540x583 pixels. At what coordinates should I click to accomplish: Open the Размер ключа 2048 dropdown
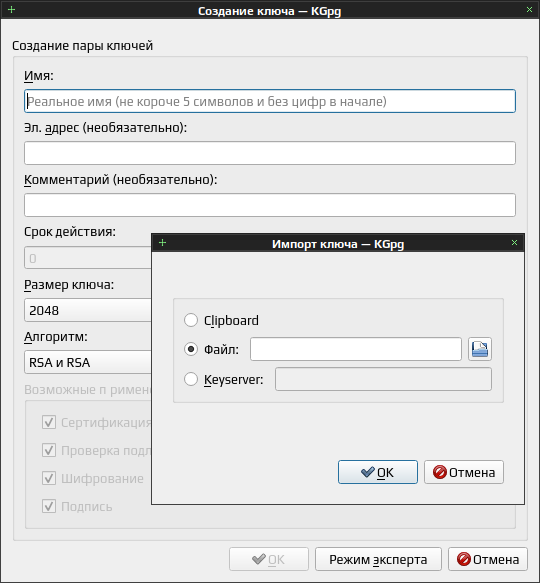pyautogui.click(x=88, y=310)
